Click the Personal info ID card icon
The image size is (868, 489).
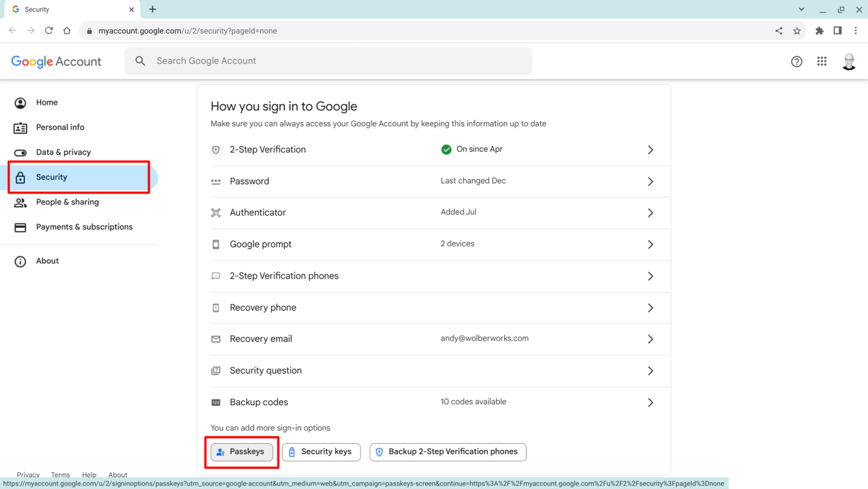click(20, 128)
